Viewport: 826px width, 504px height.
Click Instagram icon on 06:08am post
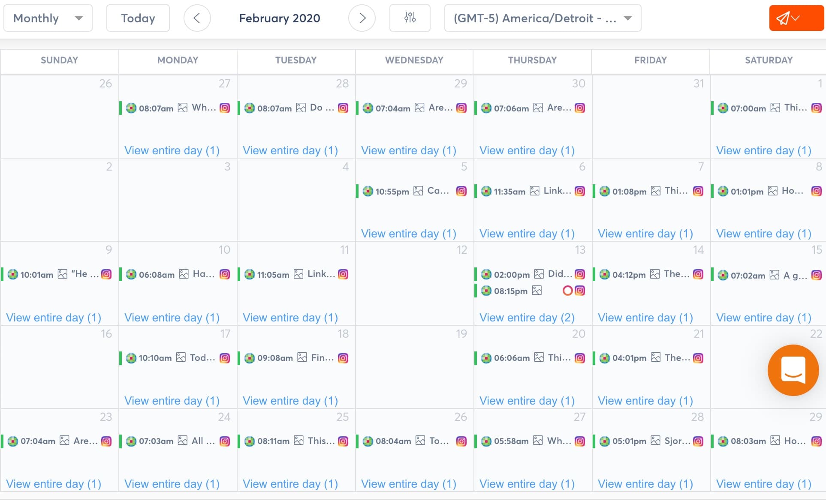(225, 274)
